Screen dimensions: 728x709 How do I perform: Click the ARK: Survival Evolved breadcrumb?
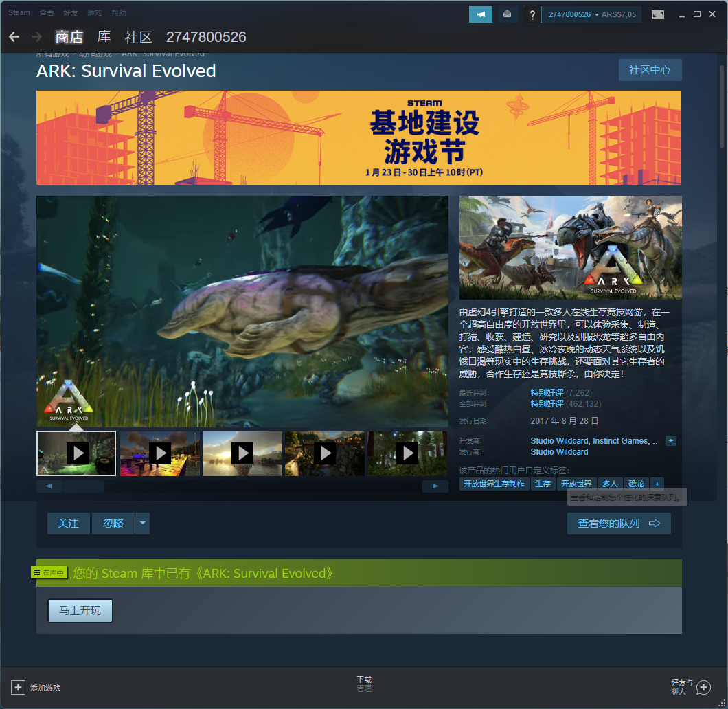click(x=163, y=54)
